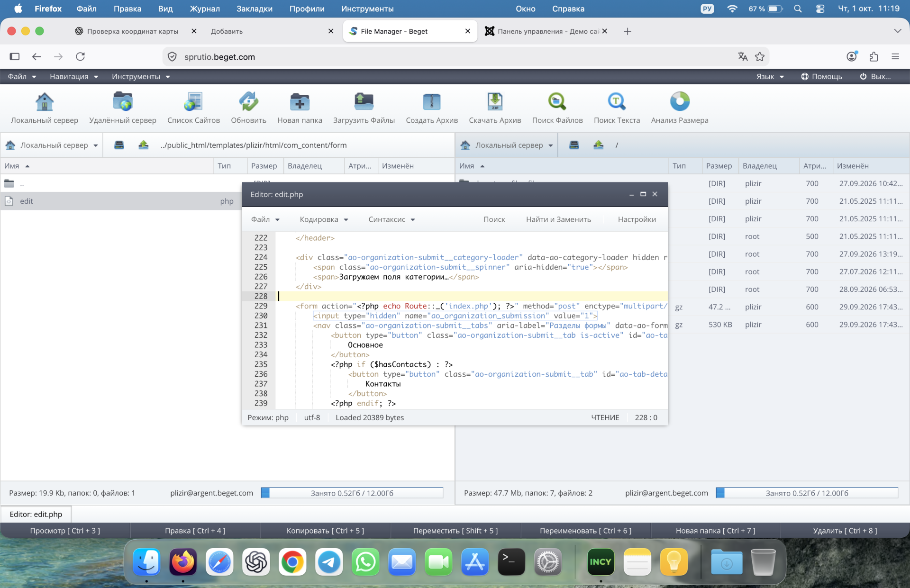This screenshot has width=910, height=588.
Task: Click left panel go-up folder icon
Action: pos(143,145)
